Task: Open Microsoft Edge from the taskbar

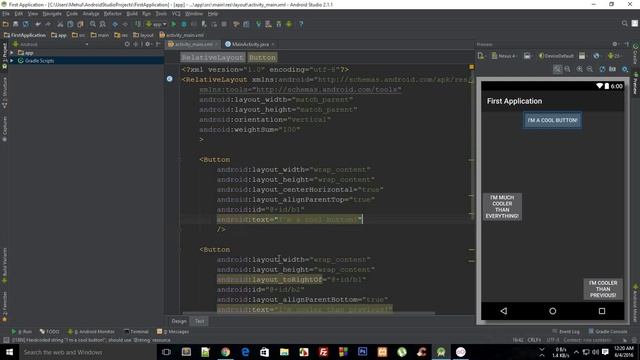Action: [x=245, y=352]
